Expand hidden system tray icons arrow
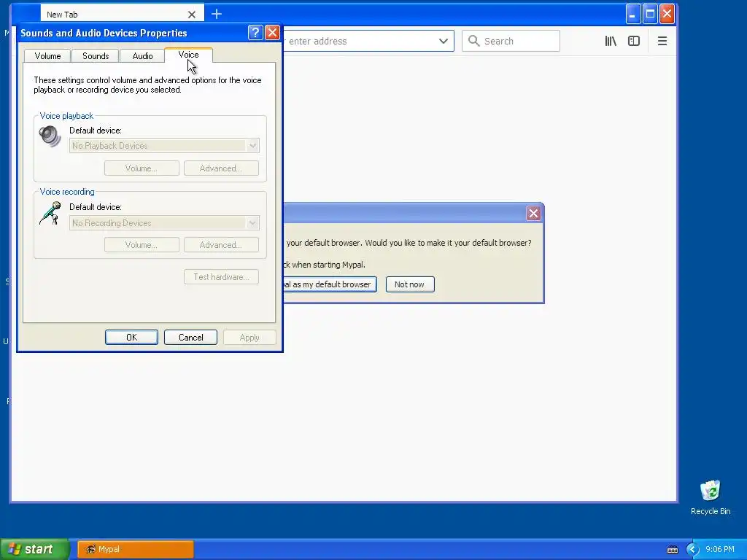 click(x=692, y=549)
